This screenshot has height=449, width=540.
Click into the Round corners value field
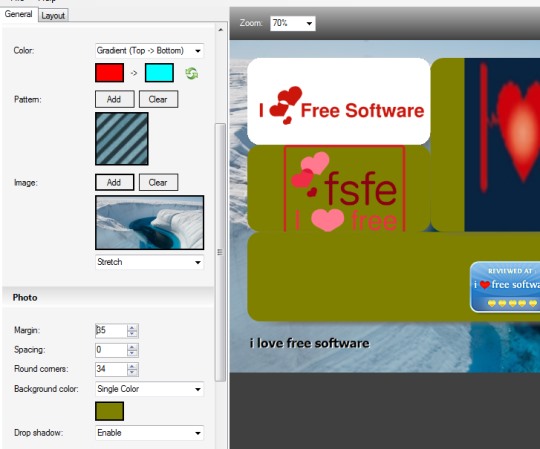click(x=111, y=369)
